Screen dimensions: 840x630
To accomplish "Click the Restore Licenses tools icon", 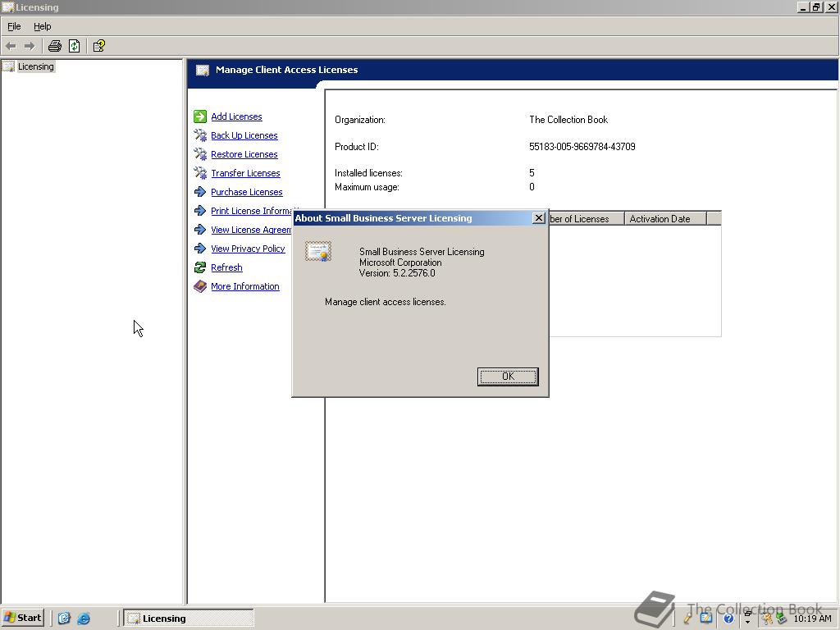I will pos(200,153).
